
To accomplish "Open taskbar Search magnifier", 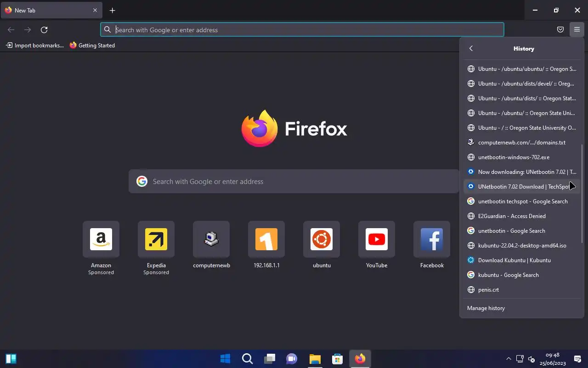I will click(247, 359).
